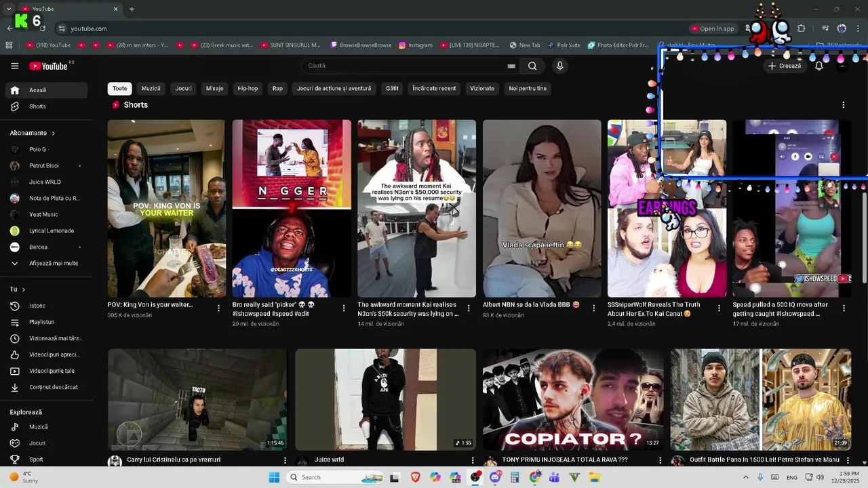Open the notifications bell
The image size is (868, 488).
point(818,66)
